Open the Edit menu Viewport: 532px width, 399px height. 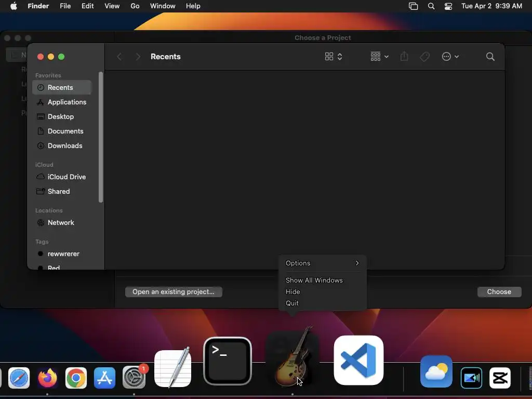(x=87, y=6)
